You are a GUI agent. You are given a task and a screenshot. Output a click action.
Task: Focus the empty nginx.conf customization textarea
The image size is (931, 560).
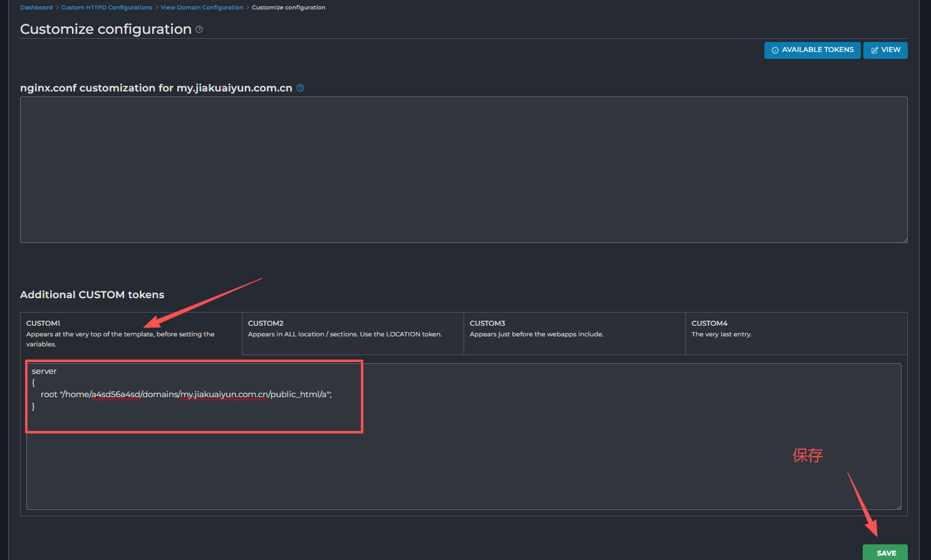(x=464, y=169)
